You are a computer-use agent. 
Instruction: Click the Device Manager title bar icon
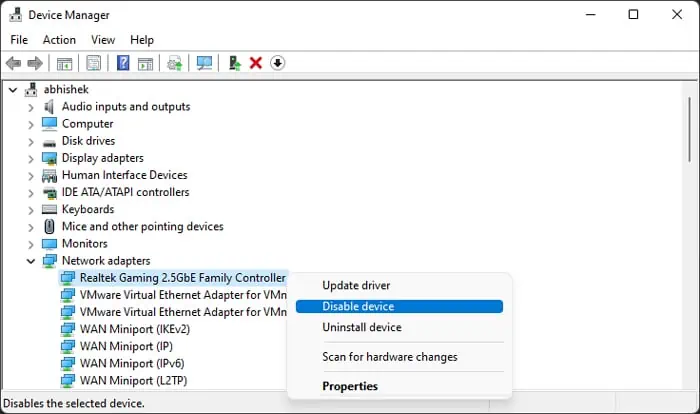pyautogui.click(x=15, y=15)
